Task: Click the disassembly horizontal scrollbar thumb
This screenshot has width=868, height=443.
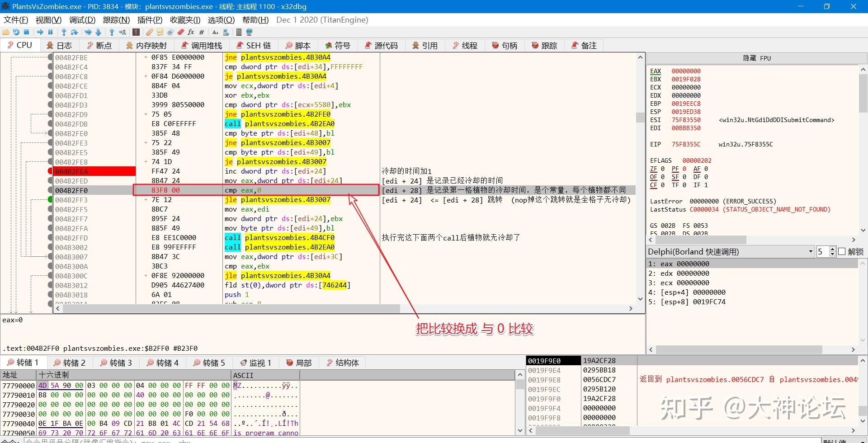Action: pyautogui.click(x=231, y=308)
